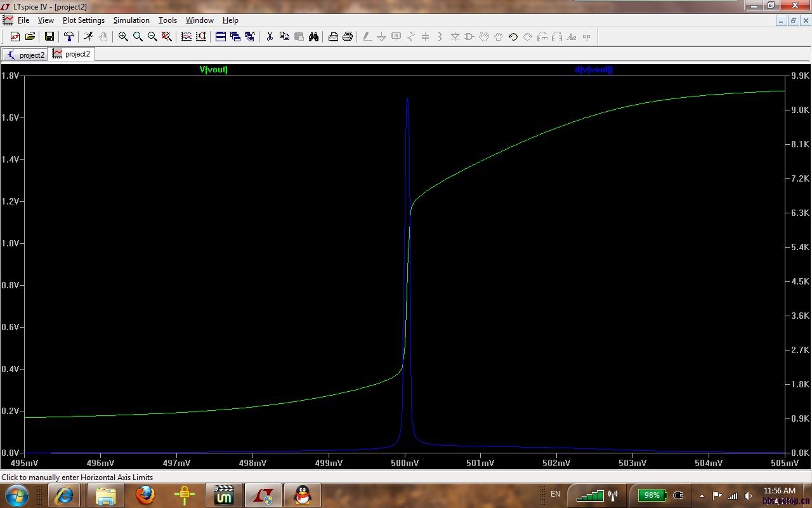Click the Print icon in toolbar
Image resolution: width=812 pixels, height=508 pixels.
tap(348, 37)
